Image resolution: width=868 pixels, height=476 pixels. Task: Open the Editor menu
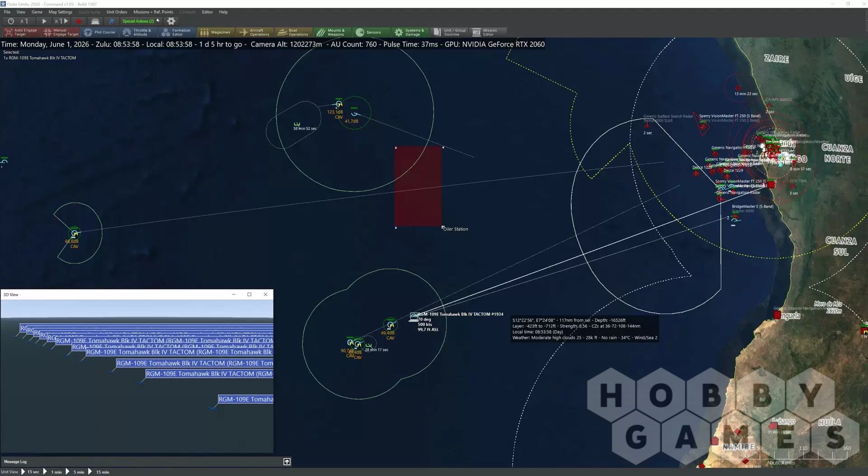[207, 12]
